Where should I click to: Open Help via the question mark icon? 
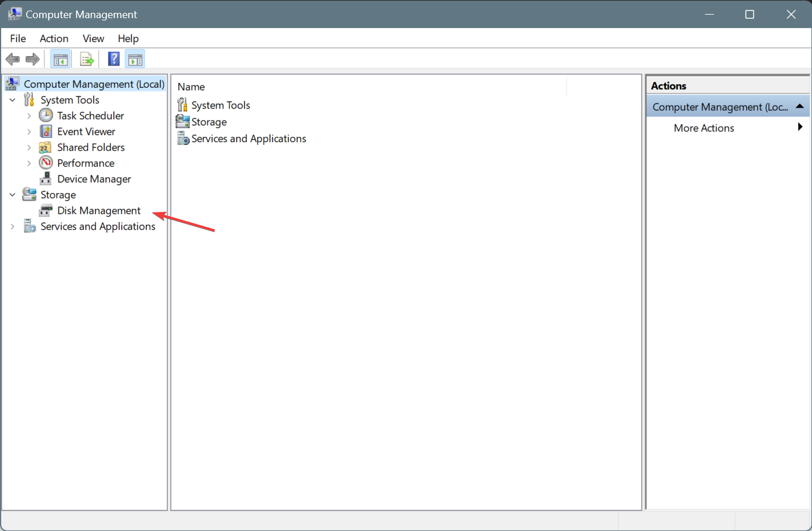(x=114, y=59)
